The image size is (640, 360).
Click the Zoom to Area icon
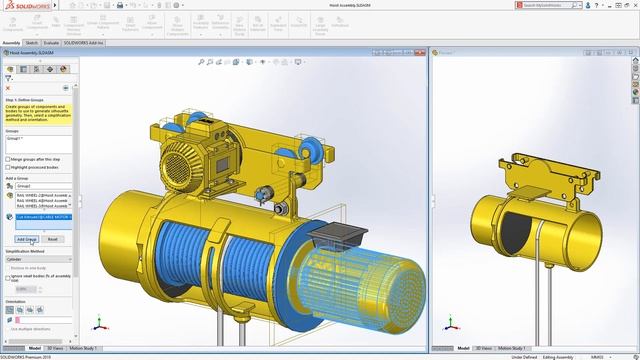210,62
